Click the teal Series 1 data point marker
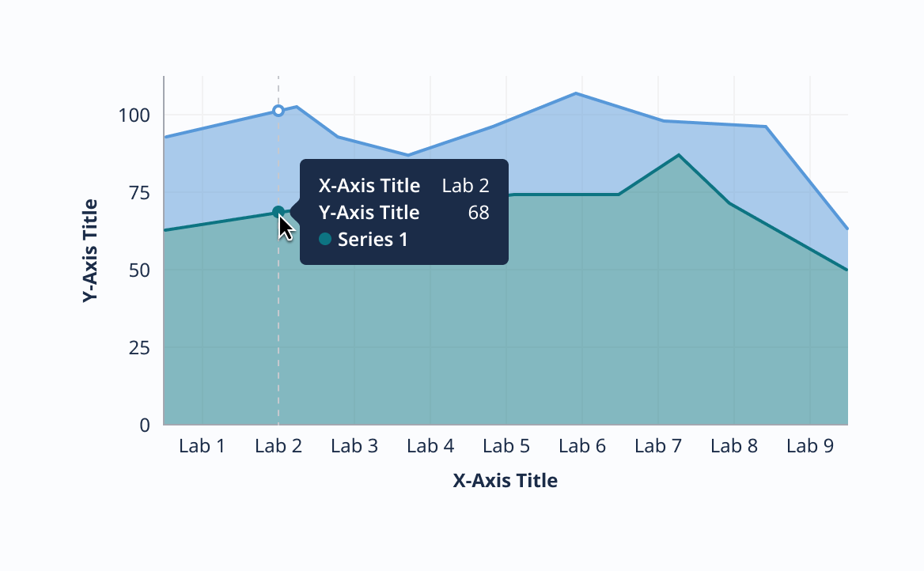924x571 pixels. click(x=278, y=212)
